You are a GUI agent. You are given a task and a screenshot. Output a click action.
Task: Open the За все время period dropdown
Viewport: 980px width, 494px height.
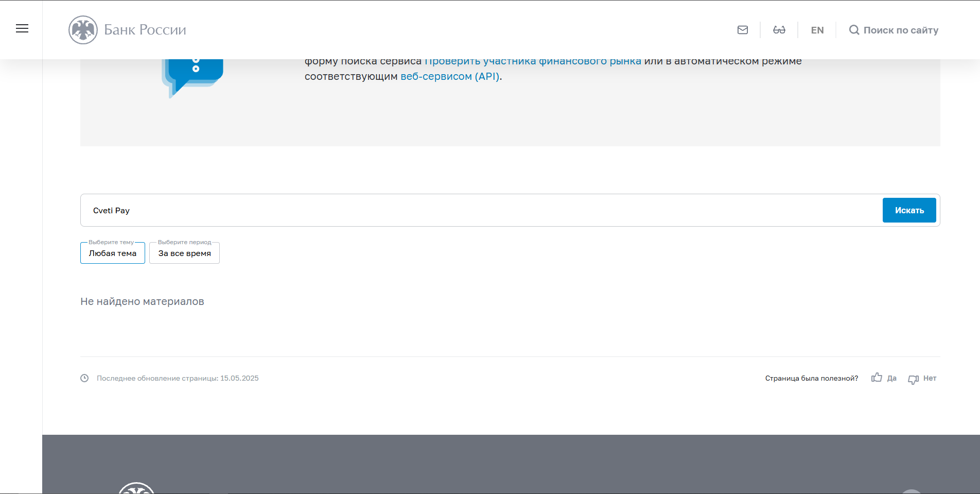(184, 253)
